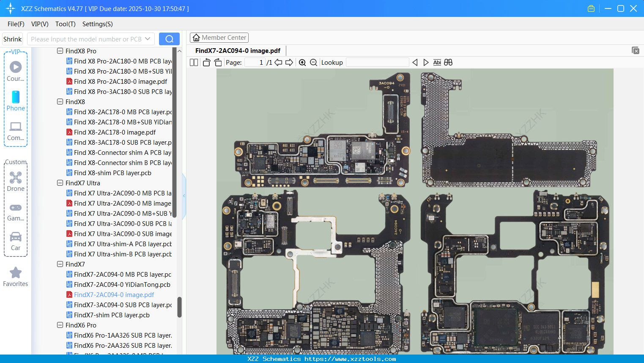This screenshot has height=363, width=644.
Task: Open Find X7 Ultra-2AC090-0 MB+SUB file
Action: click(119, 213)
